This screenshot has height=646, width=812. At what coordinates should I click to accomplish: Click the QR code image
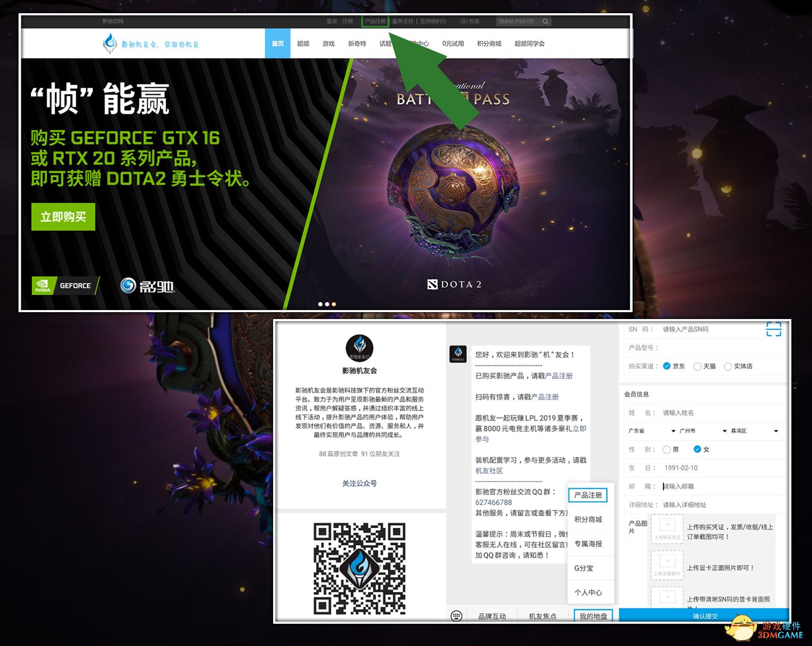[359, 568]
